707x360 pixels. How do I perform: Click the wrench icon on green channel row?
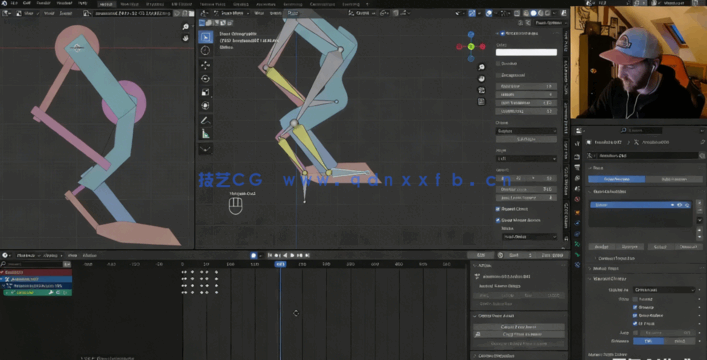tap(51, 292)
